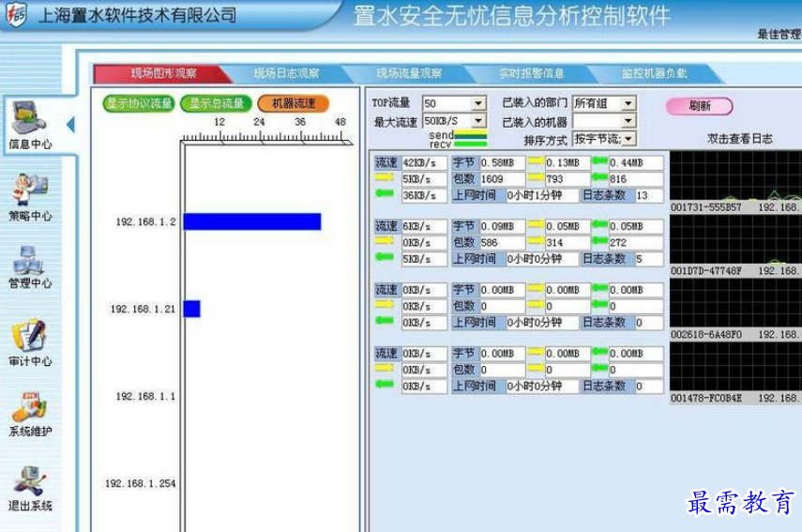
Task: Click the 6KB/s flow speed field
Action: tap(424, 227)
